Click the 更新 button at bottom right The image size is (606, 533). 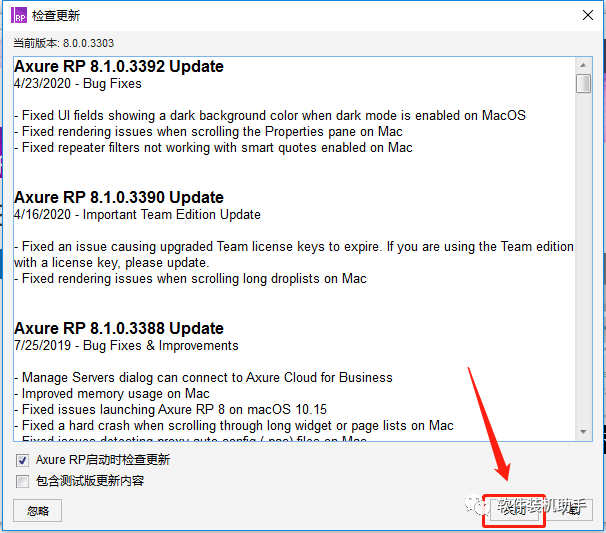click(569, 510)
